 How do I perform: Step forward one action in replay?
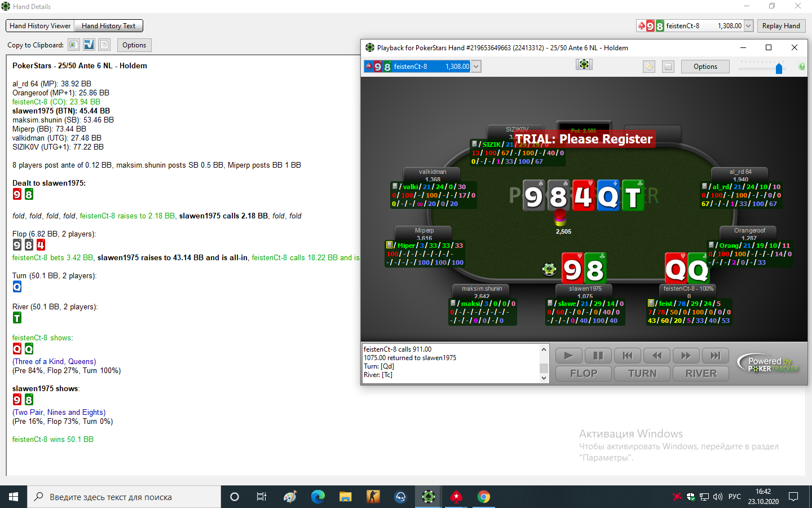686,356
